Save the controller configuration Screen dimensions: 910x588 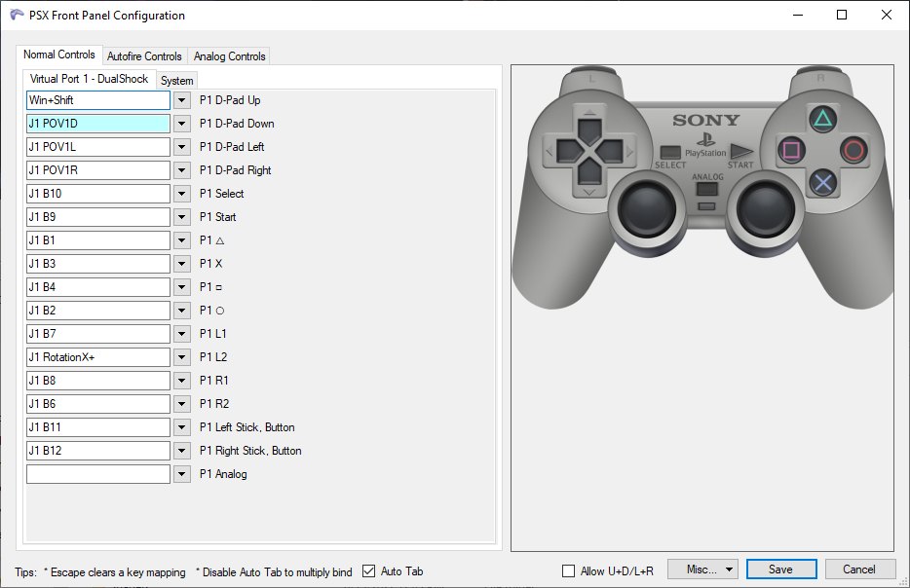(781, 569)
